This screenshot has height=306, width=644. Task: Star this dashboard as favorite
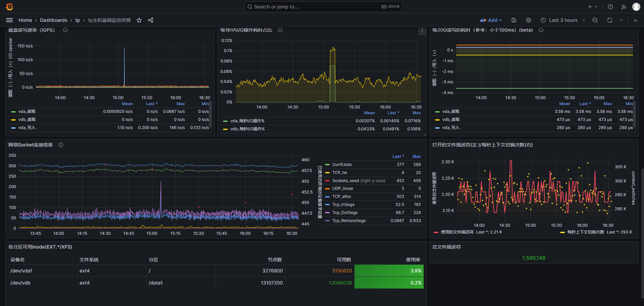click(x=139, y=20)
